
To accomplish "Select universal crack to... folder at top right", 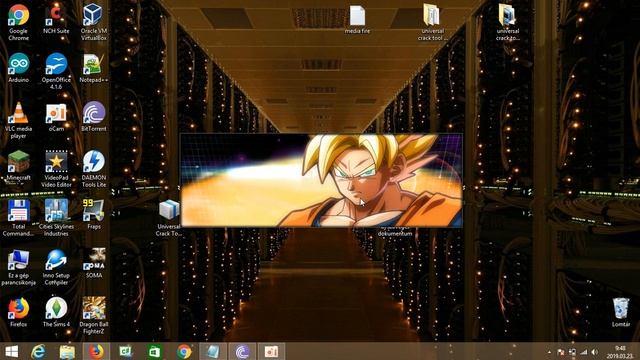I will pos(507,22).
